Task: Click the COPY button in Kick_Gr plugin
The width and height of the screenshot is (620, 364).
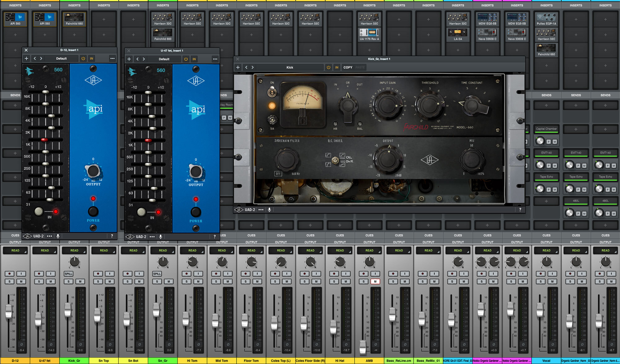Action: (348, 67)
